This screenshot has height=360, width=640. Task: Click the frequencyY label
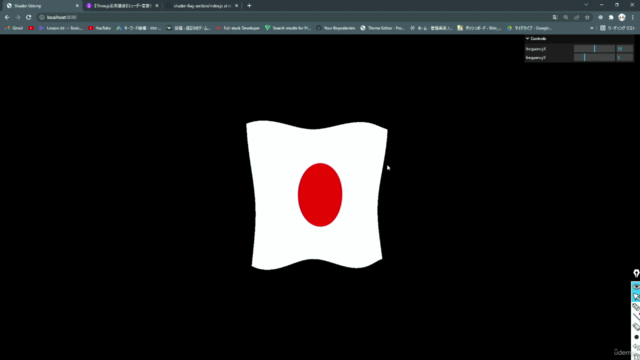pos(536,58)
